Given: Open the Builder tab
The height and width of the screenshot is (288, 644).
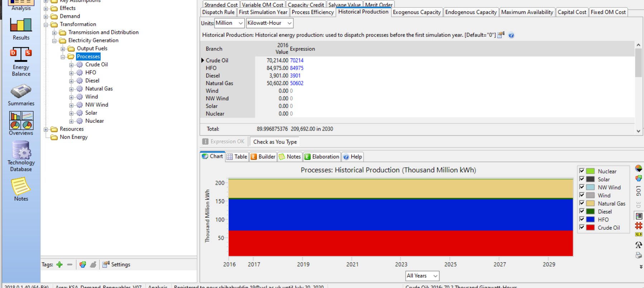Looking at the screenshot, I should [263, 157].
